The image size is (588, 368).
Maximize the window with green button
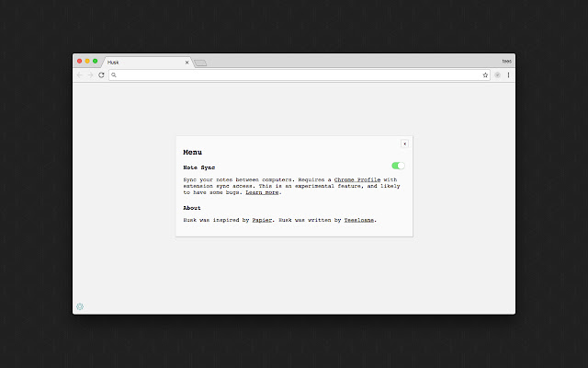coord(96,62)
